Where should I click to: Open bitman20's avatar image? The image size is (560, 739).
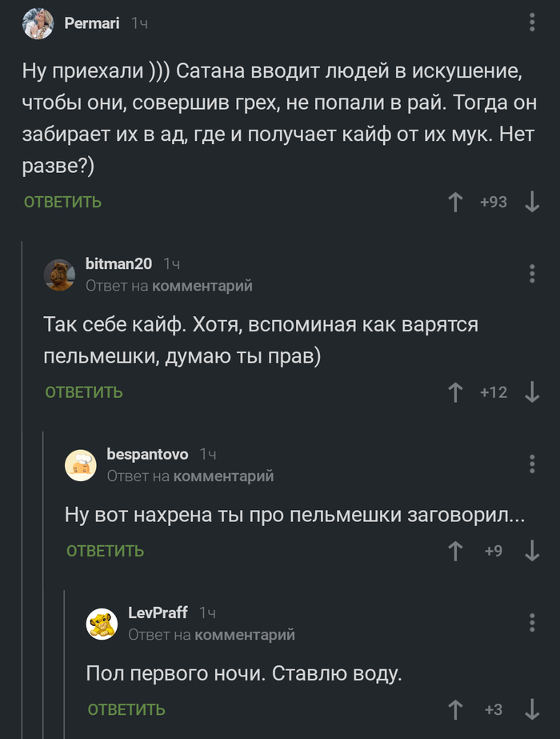tap(57, 272)
